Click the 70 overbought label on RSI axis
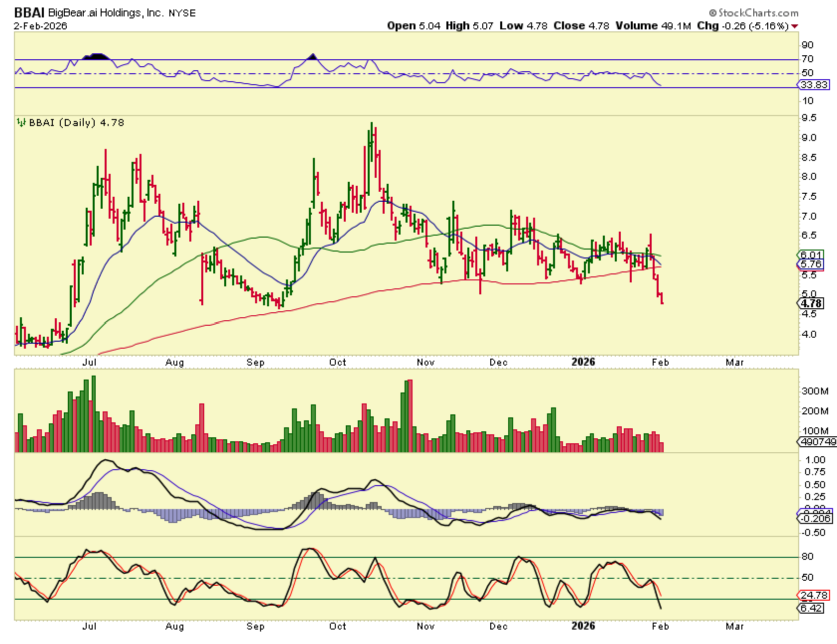 [x=808, y=59]
